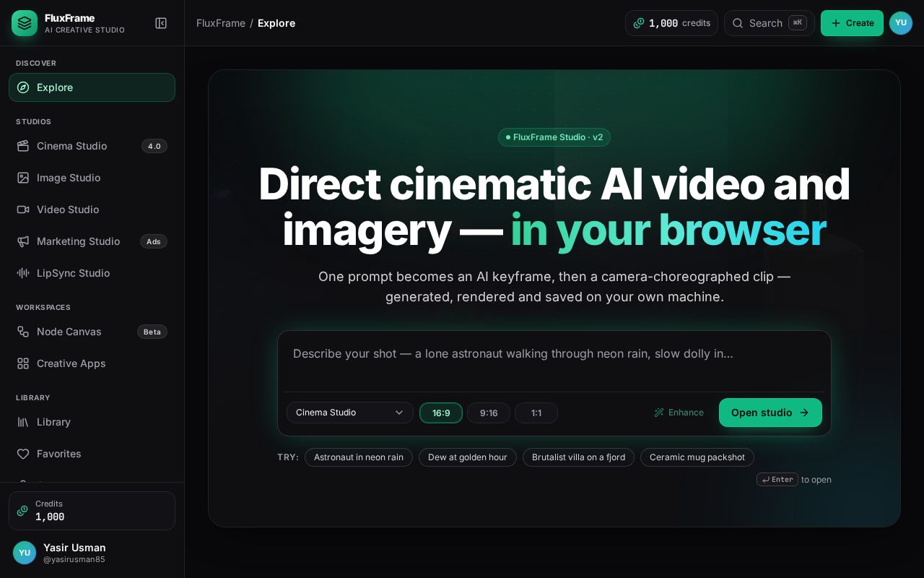Click the Enhance magic wand icon
The image size is (924, 578).
tap(659, 413)
